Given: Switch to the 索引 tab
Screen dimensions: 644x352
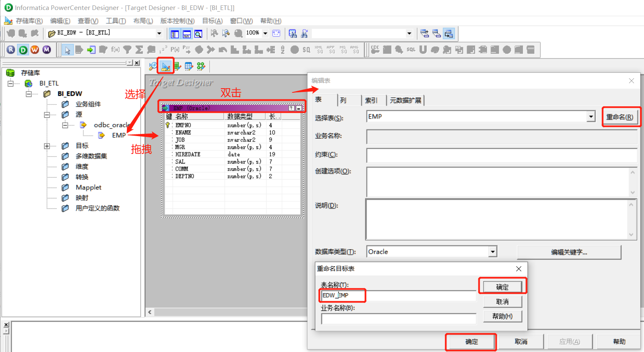Looking at the screenshot, I should (373, 100).
